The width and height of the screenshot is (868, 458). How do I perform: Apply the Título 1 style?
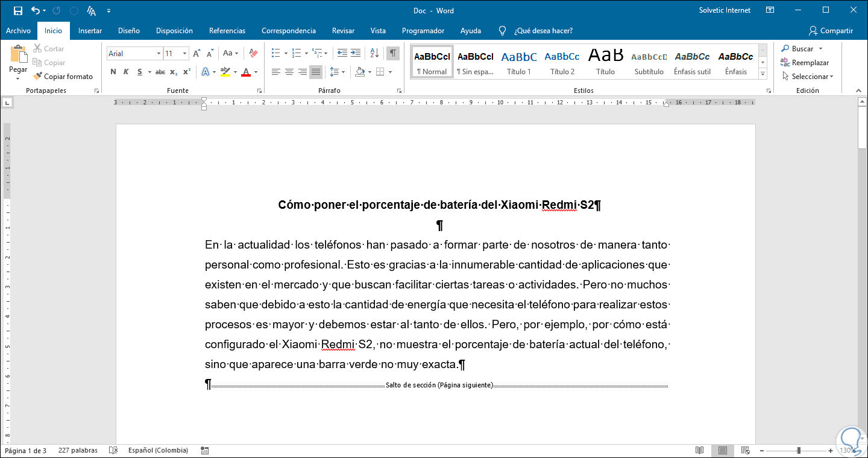tap(518, 62)
